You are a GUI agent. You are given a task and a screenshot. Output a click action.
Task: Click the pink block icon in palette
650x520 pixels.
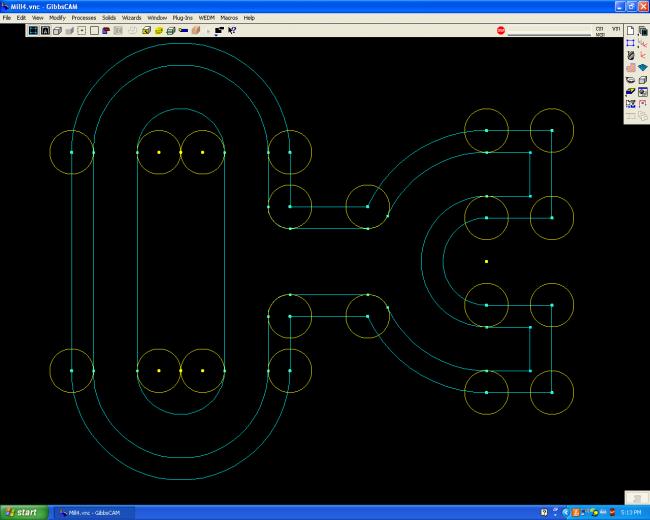[x=631, y=68]
